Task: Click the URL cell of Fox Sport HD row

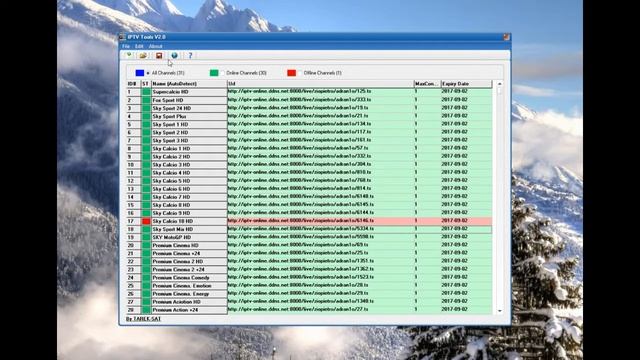Action: pyautogui.click(x=320, y=100)
